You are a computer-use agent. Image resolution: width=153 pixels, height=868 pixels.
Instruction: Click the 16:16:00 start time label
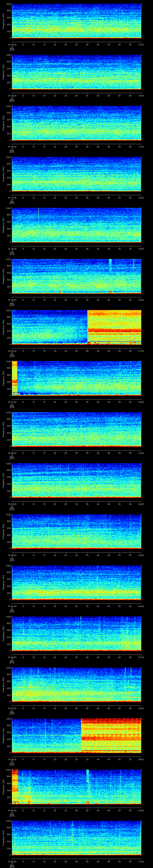coord(12,147)
